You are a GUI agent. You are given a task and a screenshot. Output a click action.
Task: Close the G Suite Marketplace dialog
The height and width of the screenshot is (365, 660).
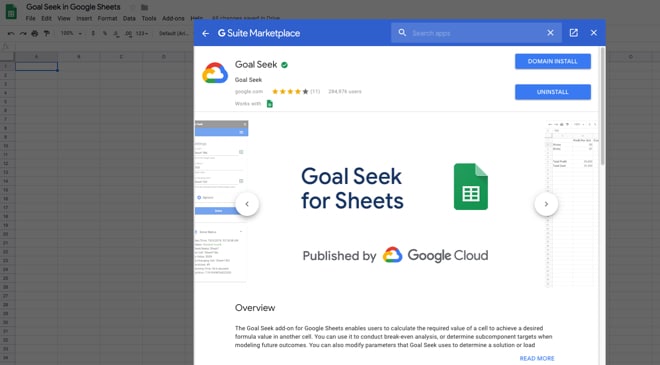pos(594,33)
